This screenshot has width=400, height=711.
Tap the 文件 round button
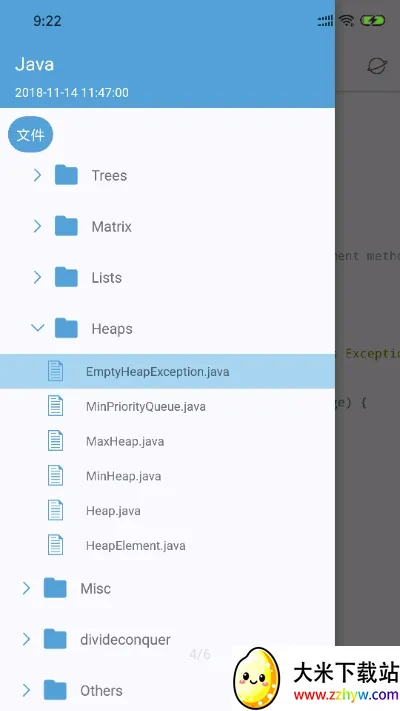point(30,135)
